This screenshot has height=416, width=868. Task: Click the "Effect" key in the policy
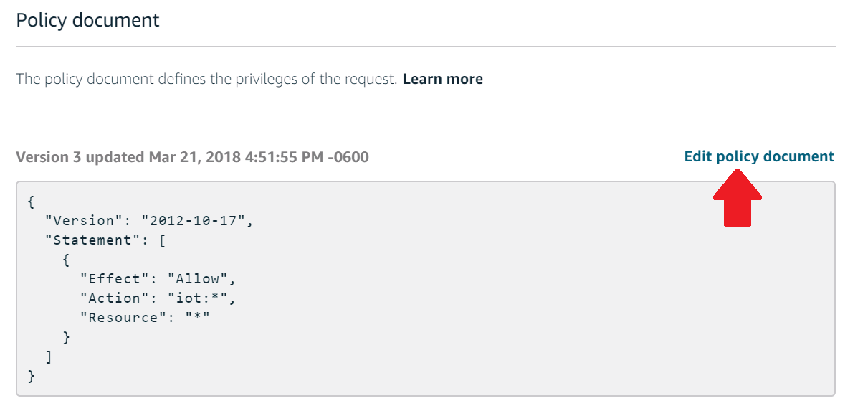point(115,279)
